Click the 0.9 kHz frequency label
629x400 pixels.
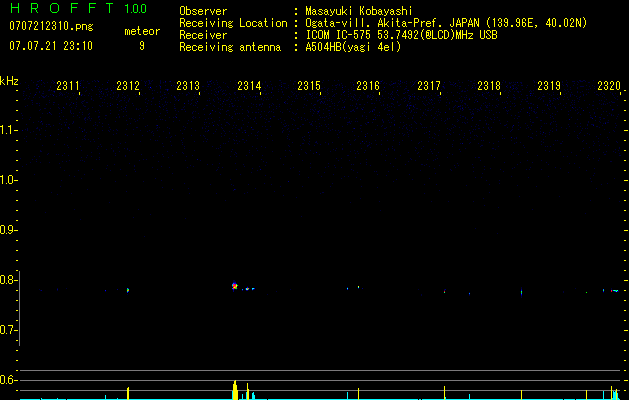[x=8, y=230]
